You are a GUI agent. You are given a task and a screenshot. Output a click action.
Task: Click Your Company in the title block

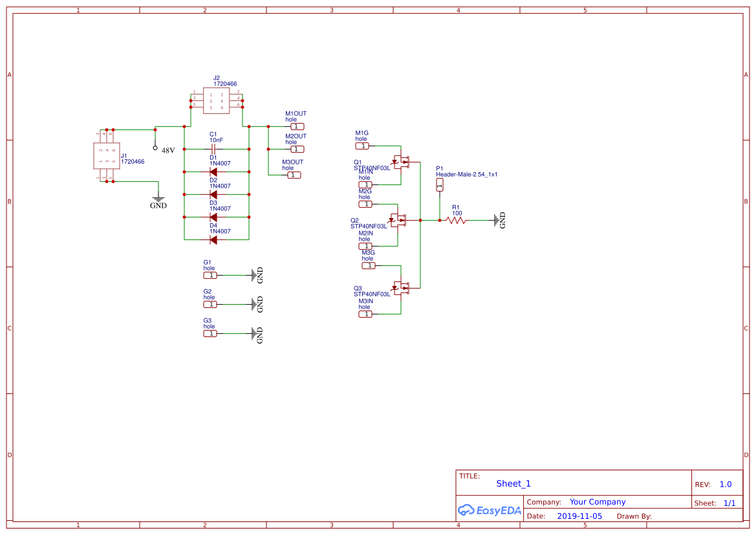tap(597, 501)
